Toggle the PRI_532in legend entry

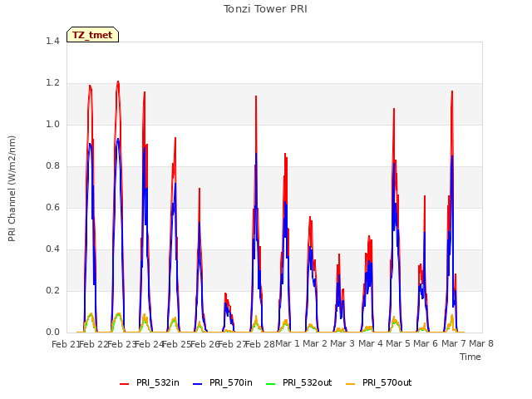(150, 383)
